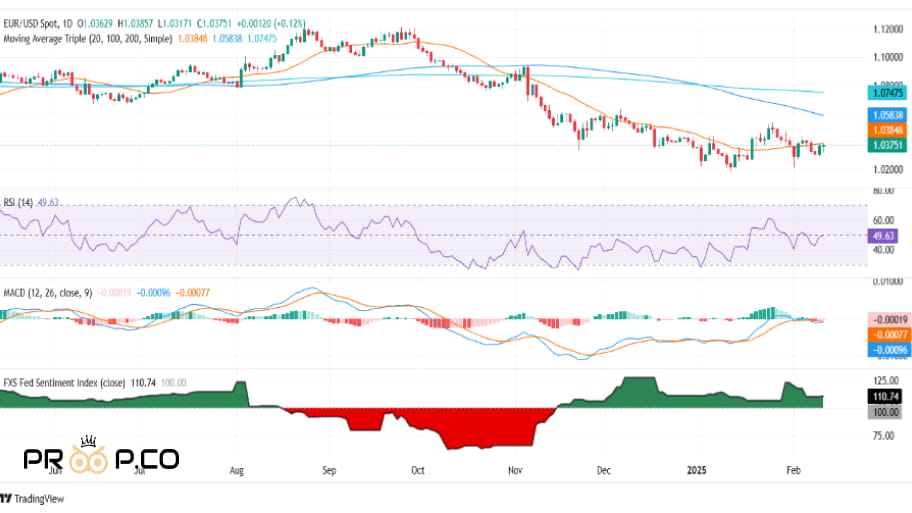Click the 1.12000 price axis label
Viewport: 912px width, 513px height.
(888, 30)
